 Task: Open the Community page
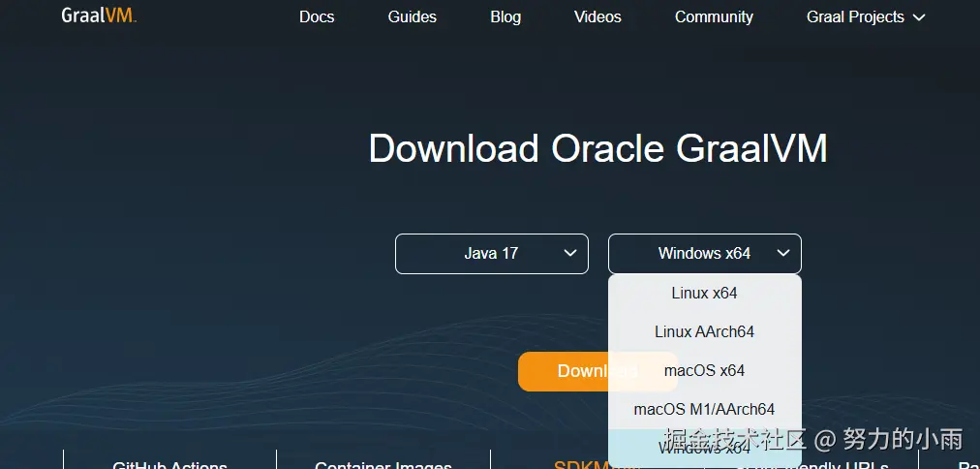(x=714, y=16)
